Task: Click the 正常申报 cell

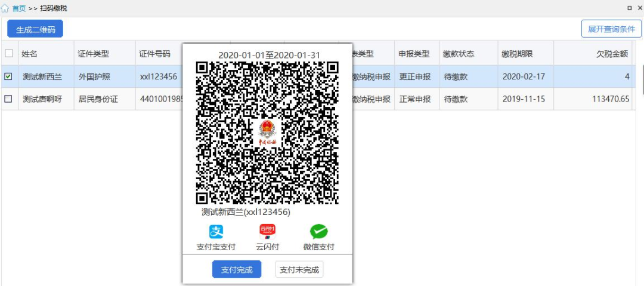Action: 417,99
